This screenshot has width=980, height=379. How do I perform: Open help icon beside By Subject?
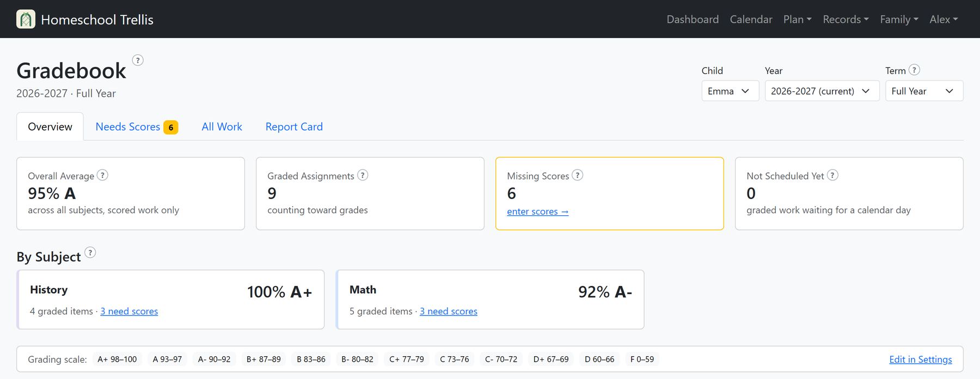coord(90,252)
